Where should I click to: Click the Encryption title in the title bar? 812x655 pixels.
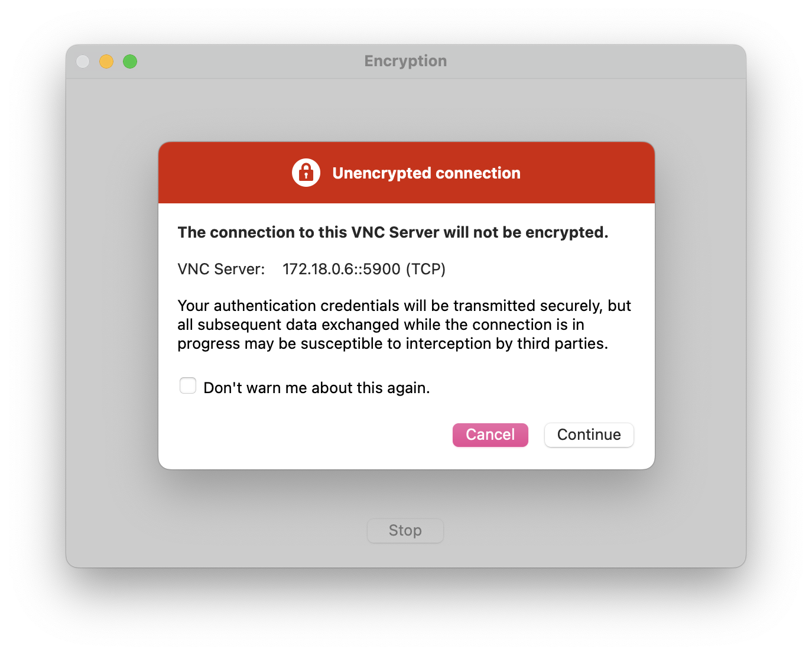[x=405, y=61]
